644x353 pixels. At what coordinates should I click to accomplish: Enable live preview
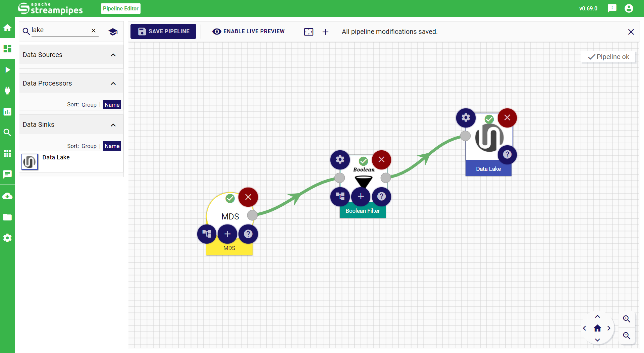249,31
